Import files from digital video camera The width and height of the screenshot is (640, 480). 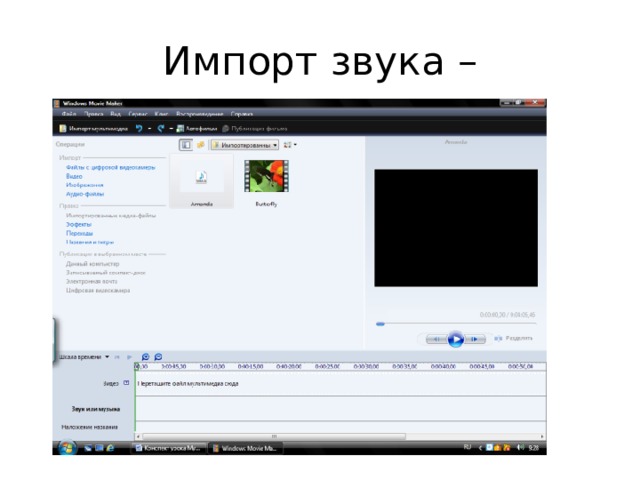pos(111,167)
